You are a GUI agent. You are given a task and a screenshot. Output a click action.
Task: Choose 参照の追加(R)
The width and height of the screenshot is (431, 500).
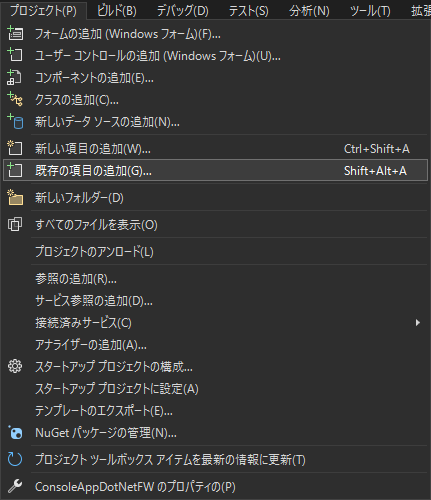215,279
